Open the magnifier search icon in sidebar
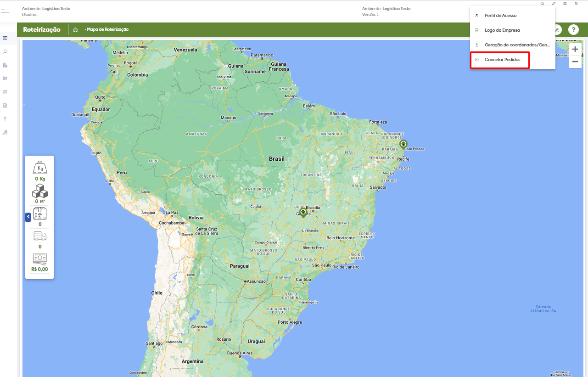The width and height of the screenshot is (588, 377). click(x=5, y=51)
